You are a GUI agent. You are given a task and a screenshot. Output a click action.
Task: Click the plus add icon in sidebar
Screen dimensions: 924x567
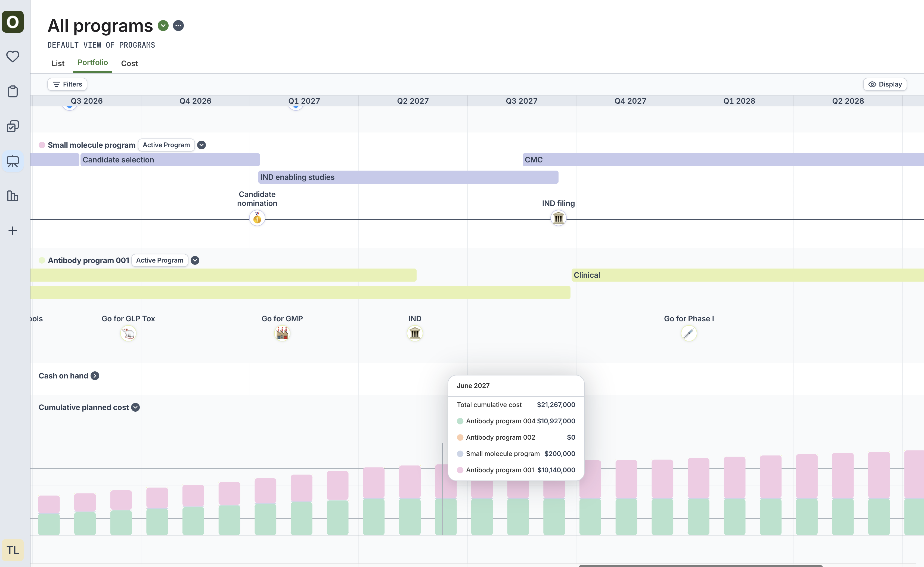point(13,231)
